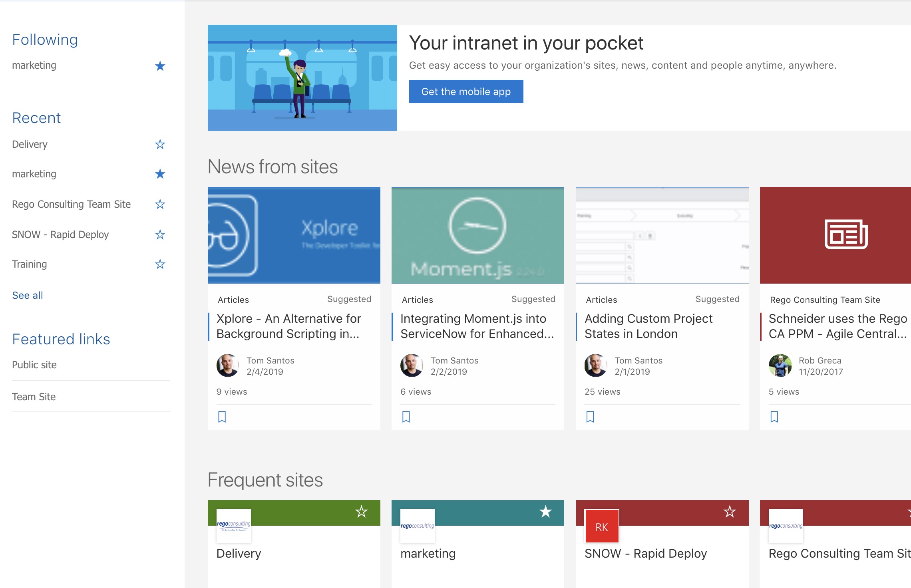Open marketing under Following
911x588 pixels.
[x=34, y=65]
